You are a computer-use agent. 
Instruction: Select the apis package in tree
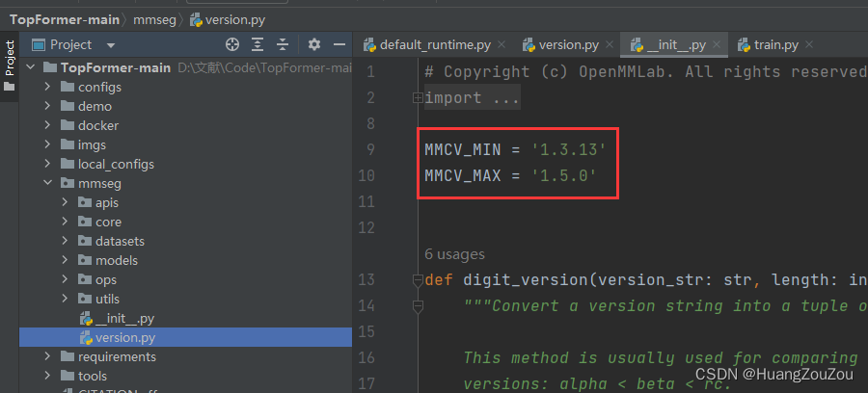click(185, 202)
